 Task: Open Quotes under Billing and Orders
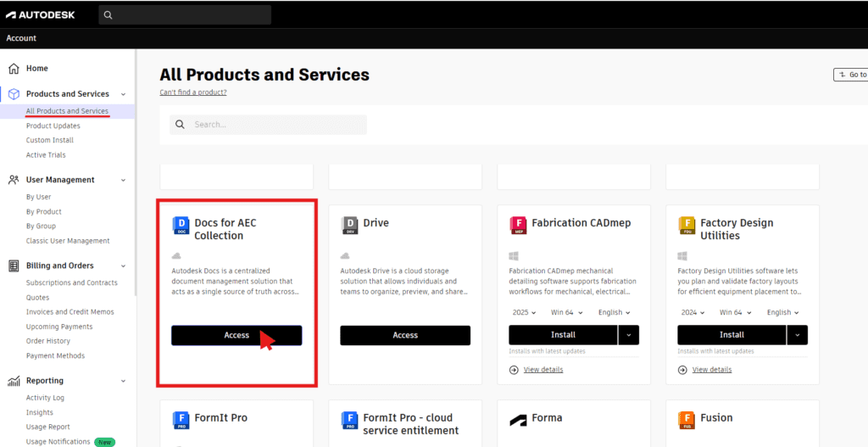point(37,298)
